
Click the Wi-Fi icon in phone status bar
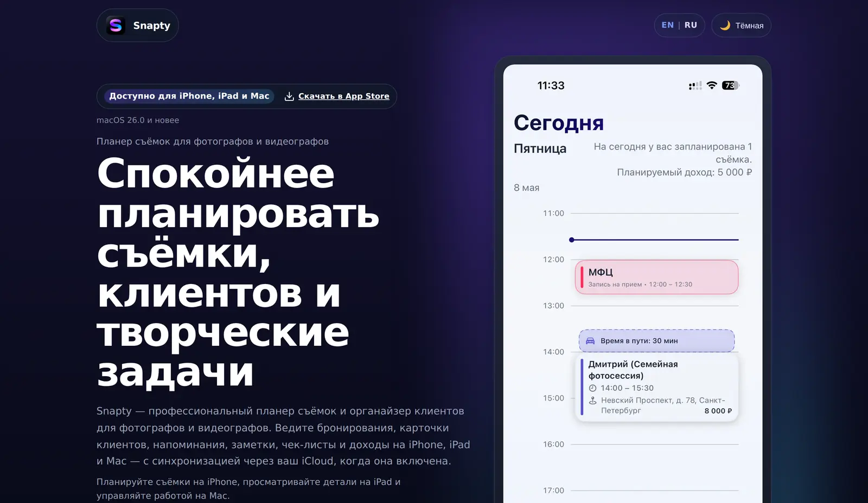pos(712,85)
